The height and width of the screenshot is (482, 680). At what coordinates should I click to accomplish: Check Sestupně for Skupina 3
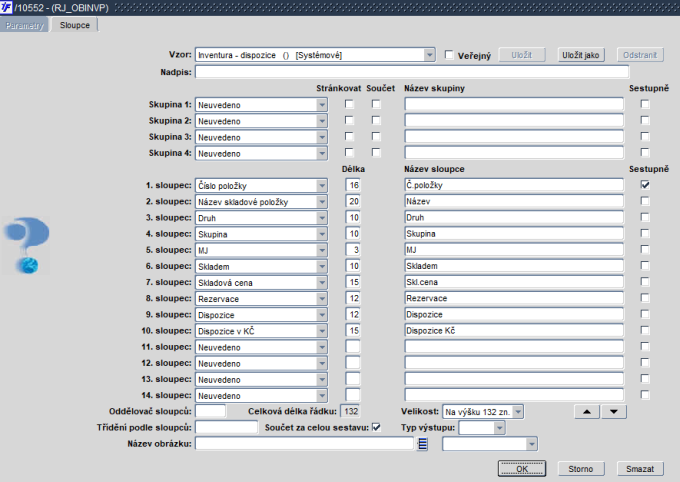[645, 137]
